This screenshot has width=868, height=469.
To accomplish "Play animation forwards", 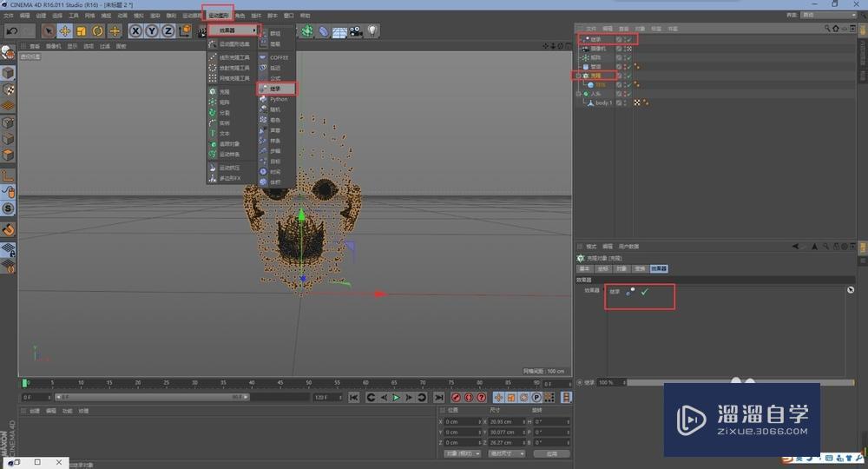I will click(x=397, y=397).
